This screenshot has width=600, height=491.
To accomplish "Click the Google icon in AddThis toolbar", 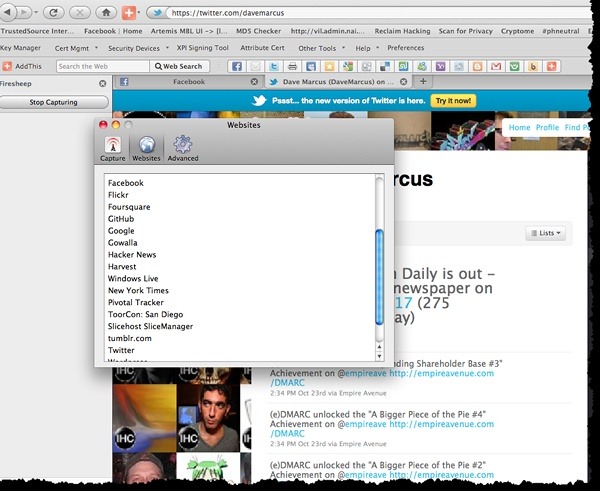I will [347, 66].
